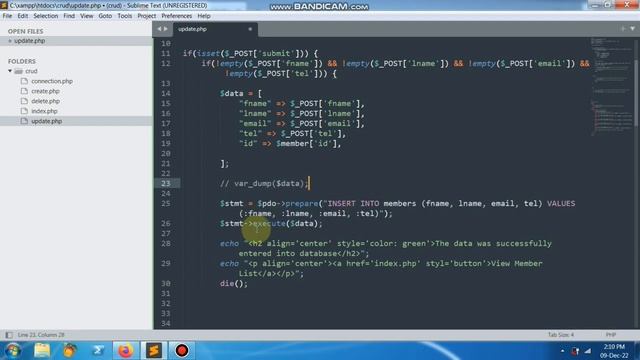Click the minimap code preview
Viewport: 640px width, 360px height.
(x=611, y=86)
